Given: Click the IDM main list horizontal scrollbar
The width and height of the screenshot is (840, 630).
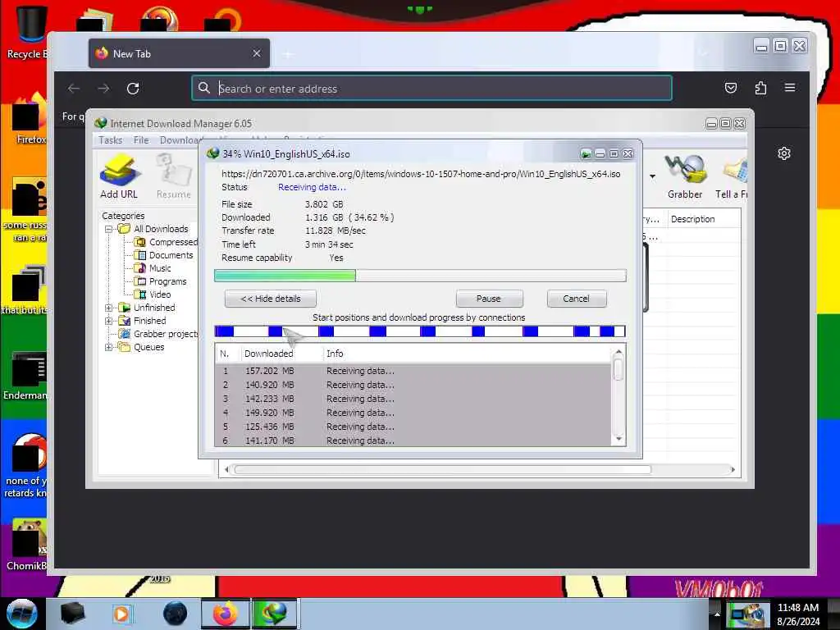Looking at the screenshot, I should 442,470.
